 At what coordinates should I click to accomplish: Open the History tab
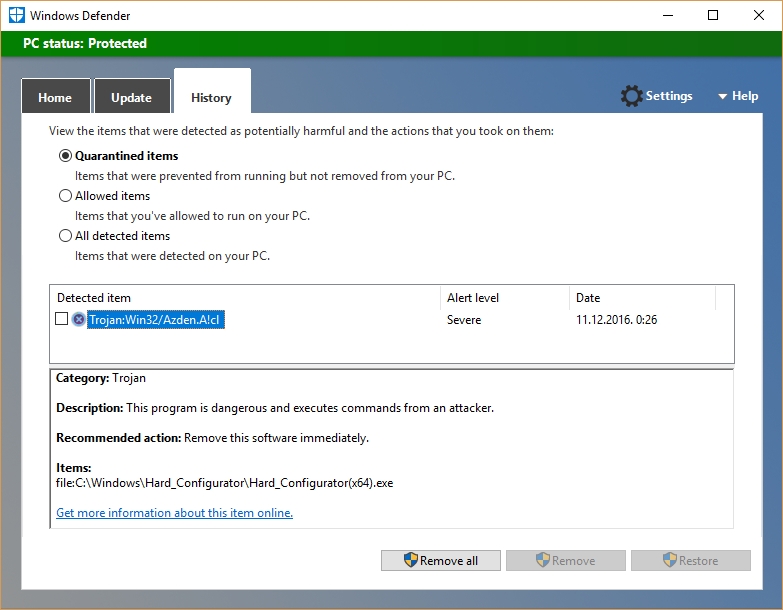(x=211, y=98)
